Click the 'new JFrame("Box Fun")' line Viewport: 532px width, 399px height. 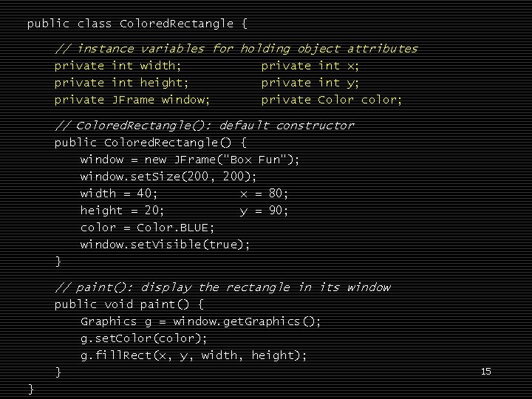click(x=190, y=160)
